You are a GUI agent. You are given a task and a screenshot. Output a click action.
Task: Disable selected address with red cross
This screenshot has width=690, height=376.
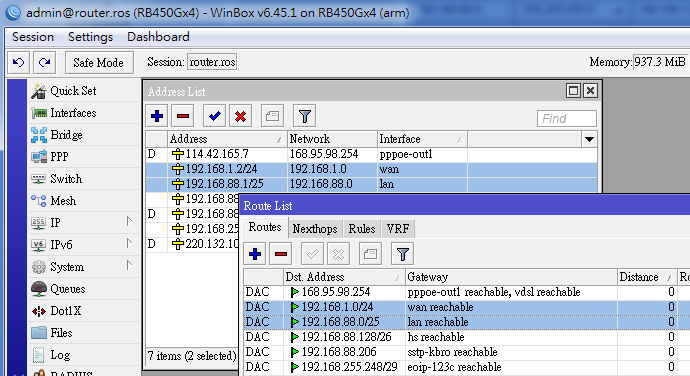pyautogui.click(x=240, y=116)
